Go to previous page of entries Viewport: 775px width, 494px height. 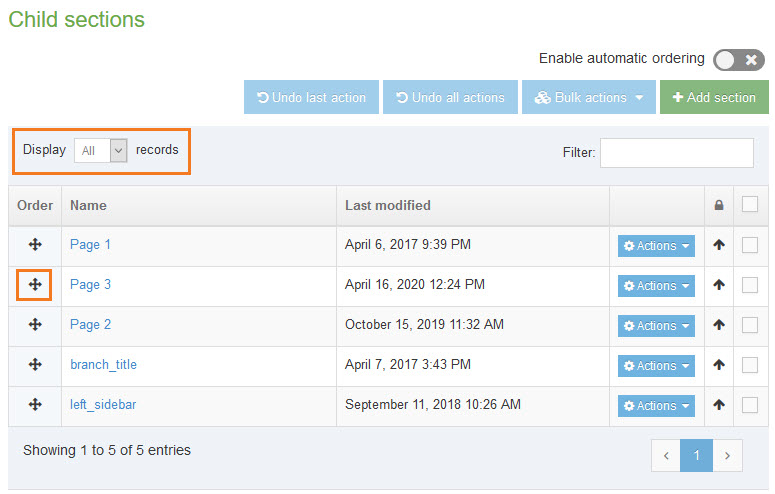point(666,455)
